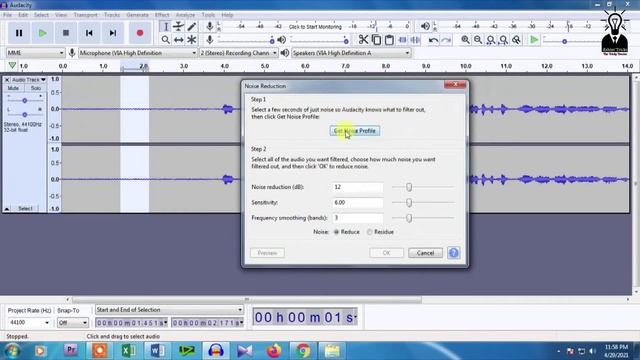Open the Edit menu
Image resolution: width=640 pixels, height=360 pixels.
coord(23,15)
